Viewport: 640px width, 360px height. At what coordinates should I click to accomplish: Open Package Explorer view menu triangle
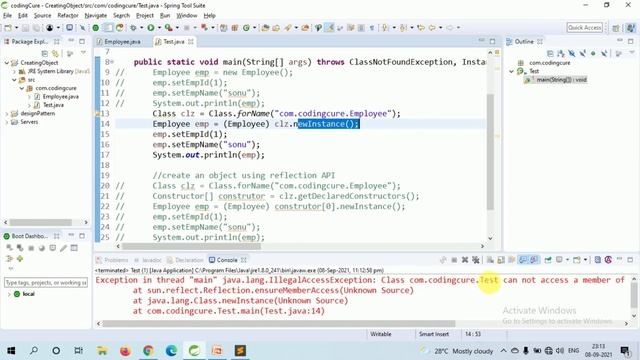83,53
